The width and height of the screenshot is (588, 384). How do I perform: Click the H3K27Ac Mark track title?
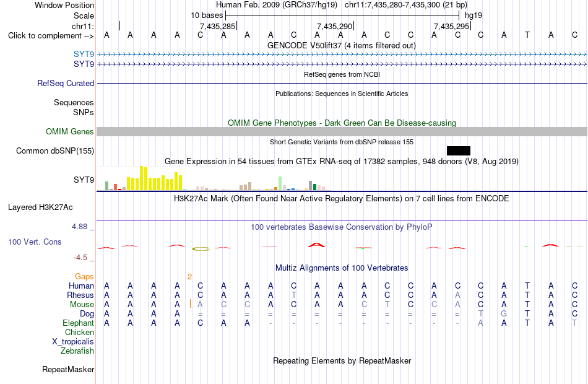click(342, 199)
